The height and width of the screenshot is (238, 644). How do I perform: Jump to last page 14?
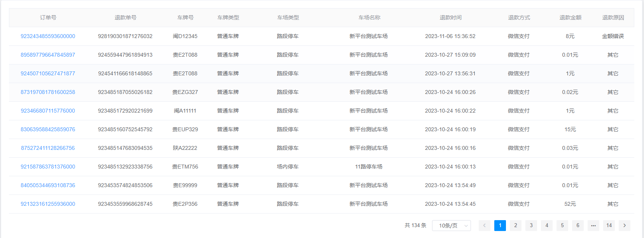tap(609, 226)
